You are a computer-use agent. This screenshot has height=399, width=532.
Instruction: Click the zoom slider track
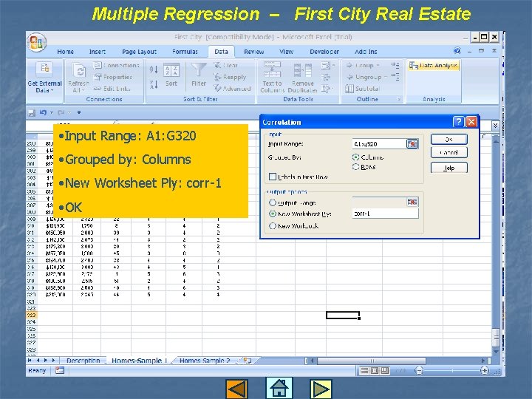click(x=452, y=370)
